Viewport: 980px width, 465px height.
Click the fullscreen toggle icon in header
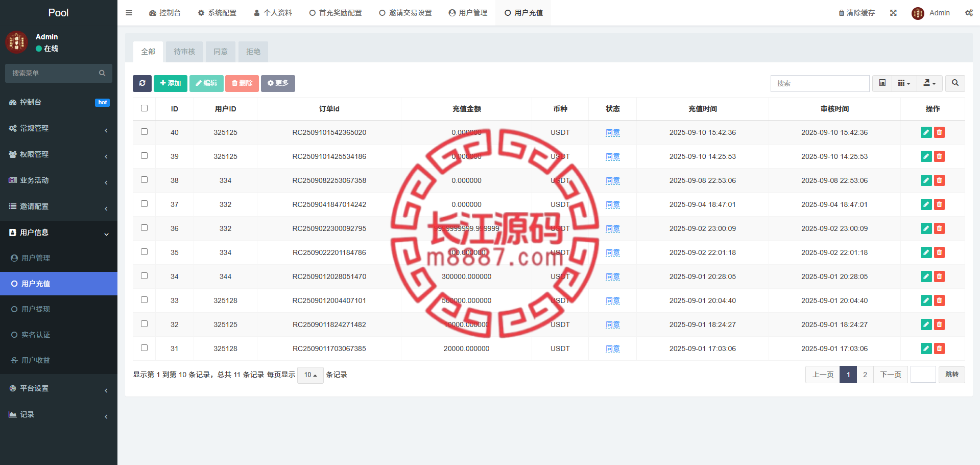(x=893, y=13)
